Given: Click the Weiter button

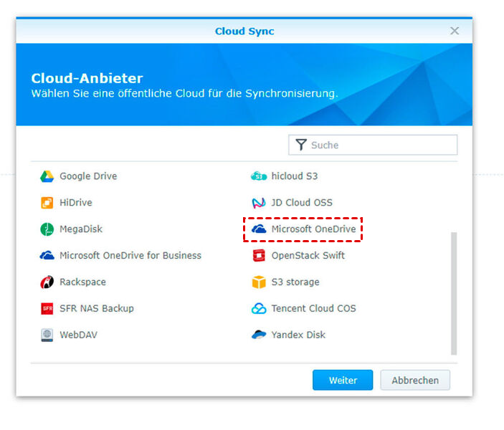Looking at the screenshot, I should tap(343, 380).
